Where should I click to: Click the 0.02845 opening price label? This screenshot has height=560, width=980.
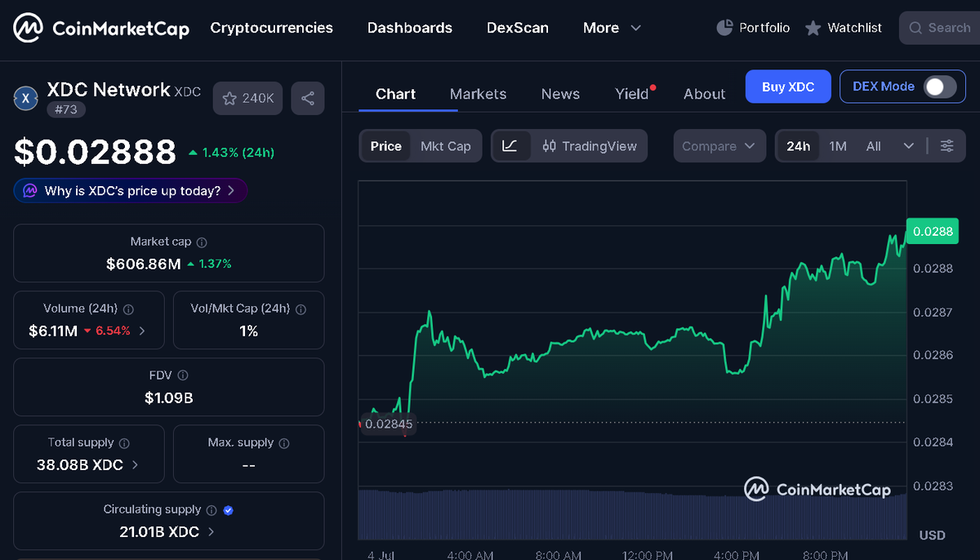tap(389, 424)
